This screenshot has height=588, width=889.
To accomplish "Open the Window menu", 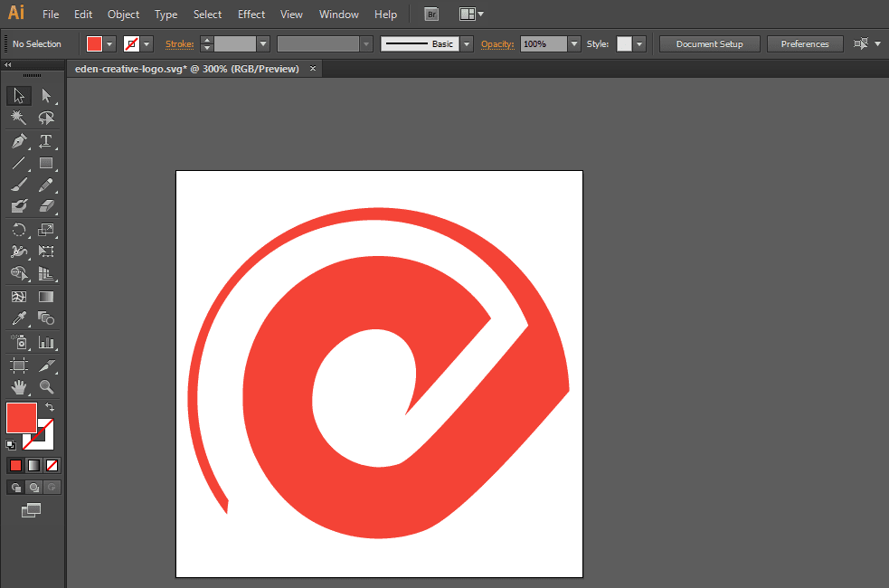I will pos(338,14).
